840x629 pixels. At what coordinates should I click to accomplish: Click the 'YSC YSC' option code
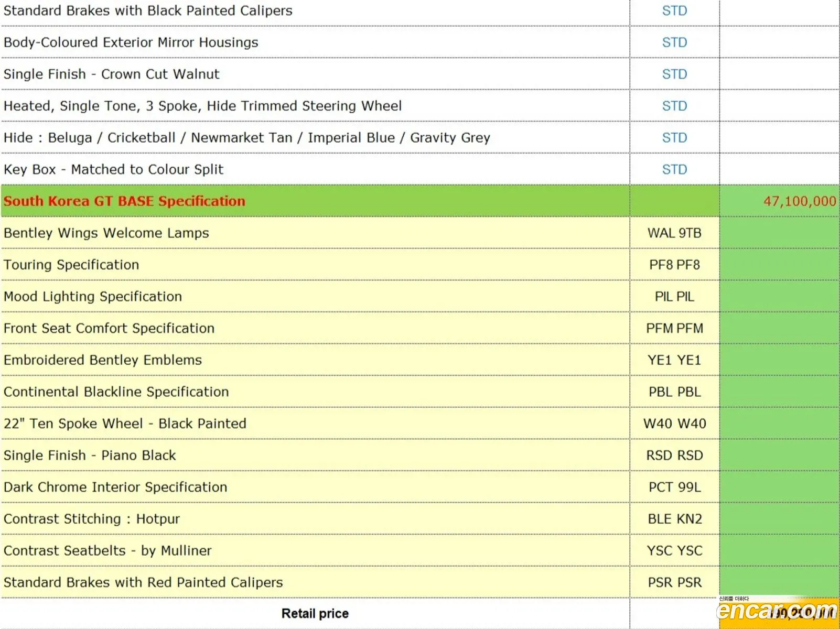pyautogui.click(x=674, y=551)
